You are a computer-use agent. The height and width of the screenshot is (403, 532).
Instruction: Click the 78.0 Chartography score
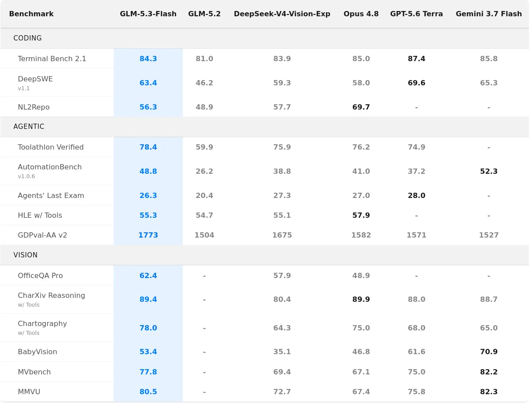(148, 328)
